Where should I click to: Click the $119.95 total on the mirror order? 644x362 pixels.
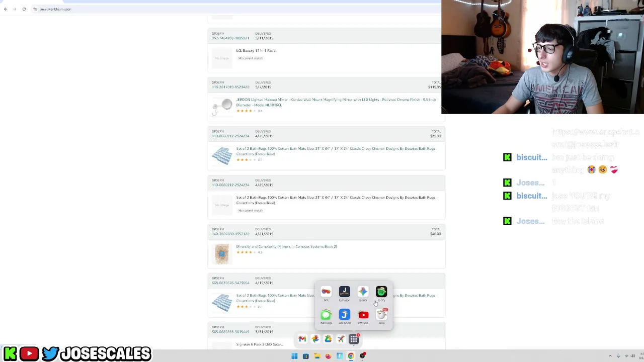[x=434, y=87]
